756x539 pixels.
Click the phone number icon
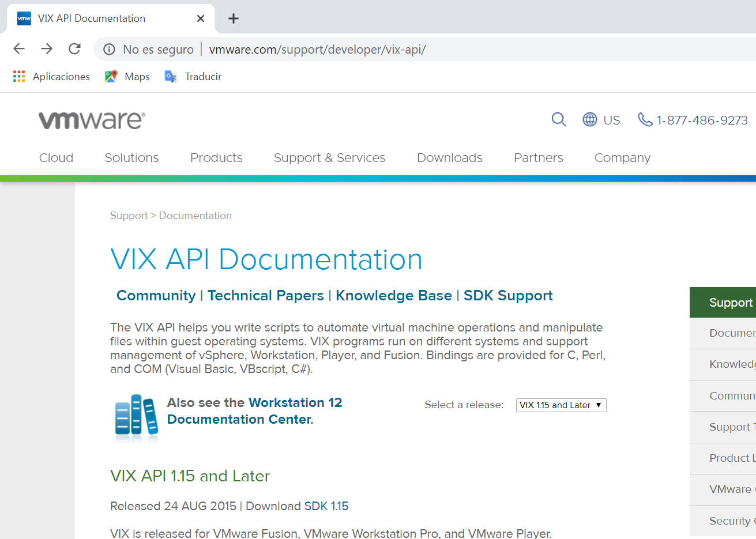644,120
